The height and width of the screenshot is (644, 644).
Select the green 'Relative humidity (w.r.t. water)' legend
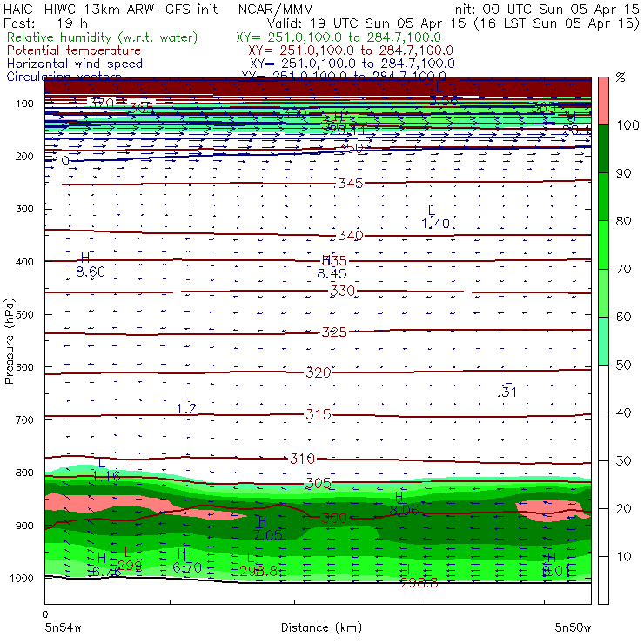pos(103,37)
